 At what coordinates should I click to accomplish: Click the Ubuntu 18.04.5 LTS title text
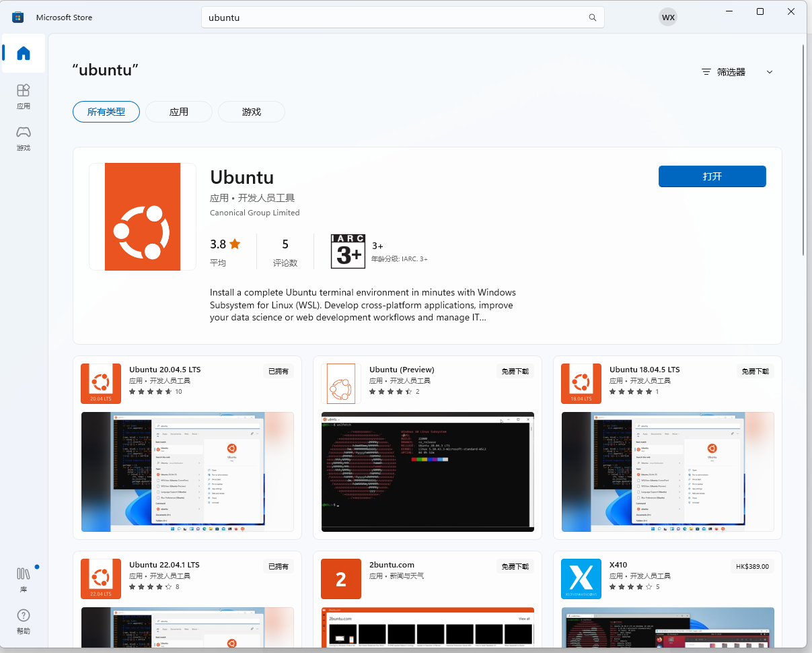click(x=644, y=370)
